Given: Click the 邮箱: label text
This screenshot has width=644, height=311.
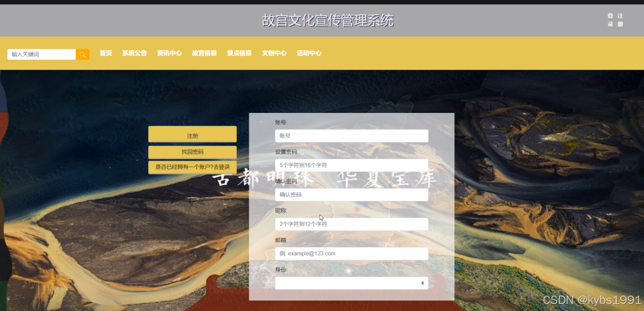Looking at the screenshot, I should point(281,240).
